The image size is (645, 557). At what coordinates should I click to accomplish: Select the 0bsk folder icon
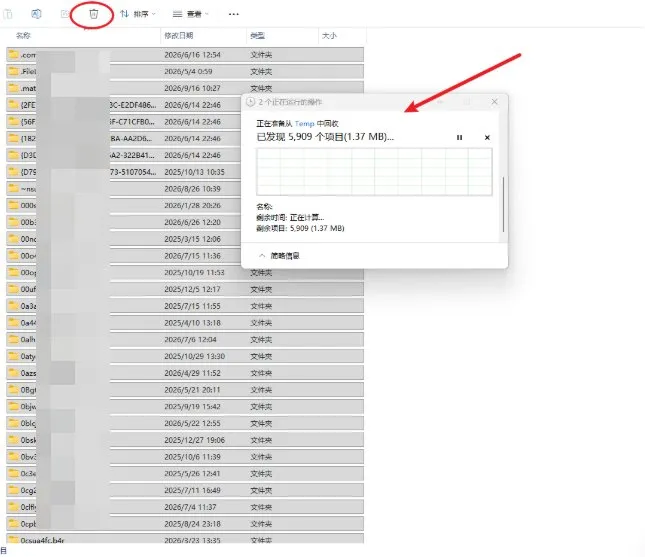[14, 440]
